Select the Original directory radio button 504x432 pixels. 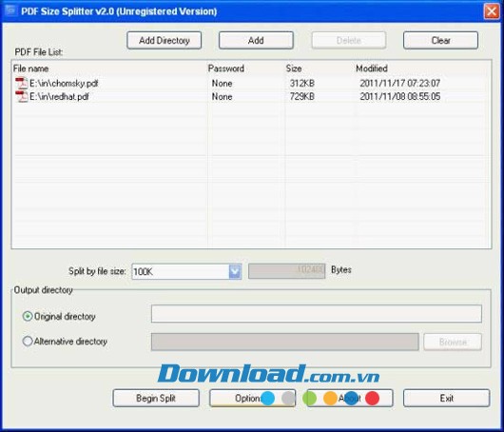tap(28, 317)
